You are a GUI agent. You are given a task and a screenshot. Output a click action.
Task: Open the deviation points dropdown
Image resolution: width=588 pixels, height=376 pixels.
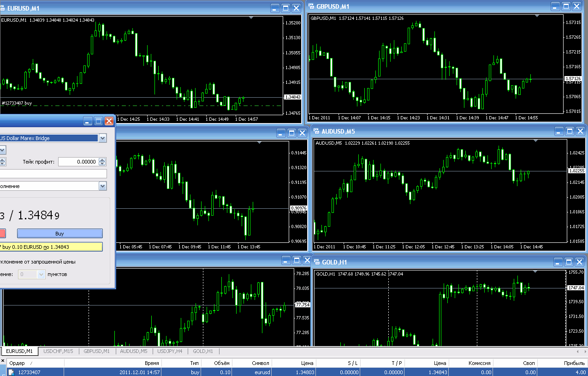pyautogui.click(x=41, y=274)
